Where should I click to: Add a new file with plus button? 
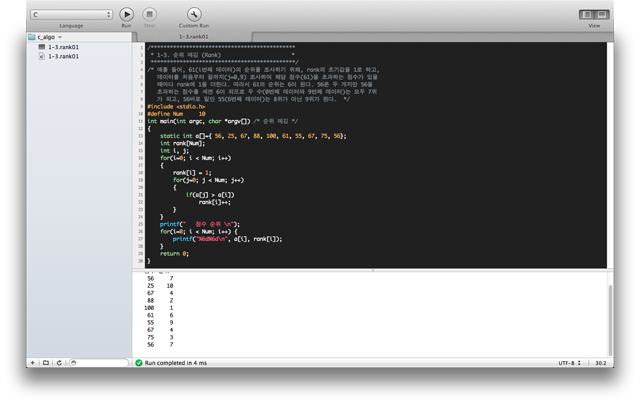coord(33,362)
